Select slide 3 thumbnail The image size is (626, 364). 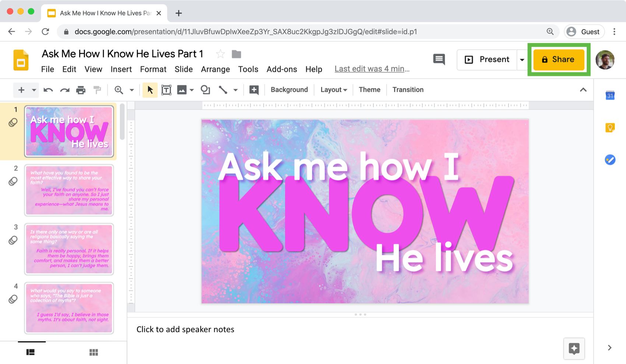coord(69,249)
